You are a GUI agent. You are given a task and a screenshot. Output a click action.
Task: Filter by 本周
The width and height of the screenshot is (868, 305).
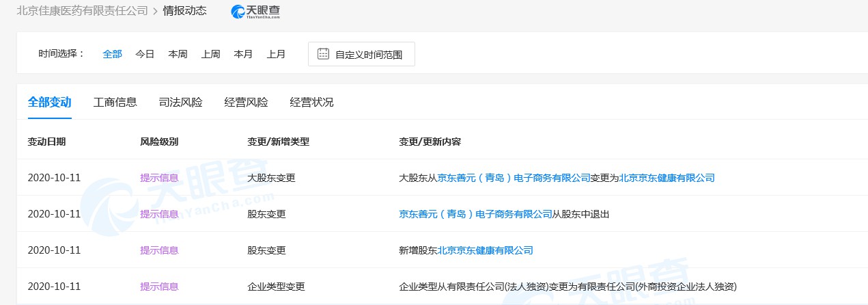click(x=178, y=54)
